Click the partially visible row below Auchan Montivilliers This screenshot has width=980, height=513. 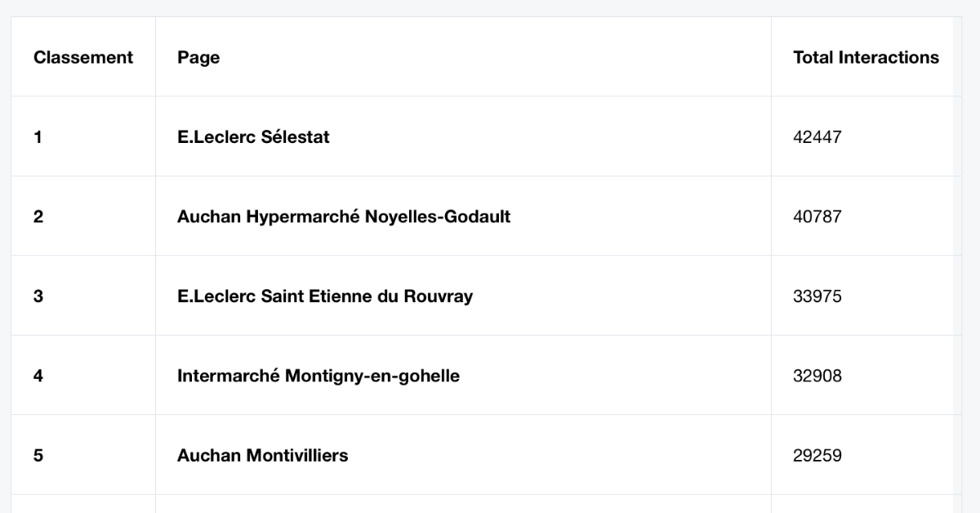482,504
